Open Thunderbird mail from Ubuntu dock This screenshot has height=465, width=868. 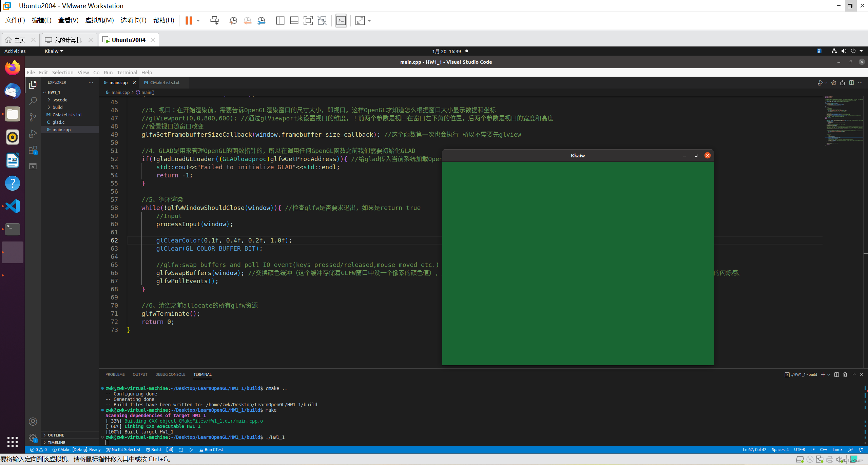pyautogui.click(x=13, y=91)
